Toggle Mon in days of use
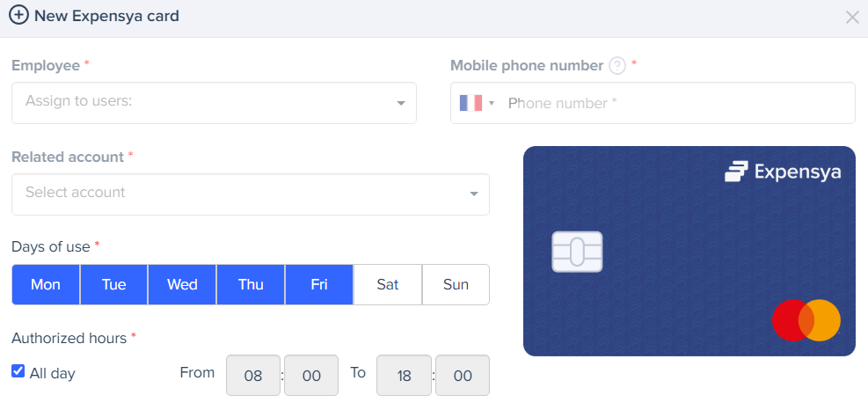Screen dimensions: 868x410 click(x=46, y=284)
